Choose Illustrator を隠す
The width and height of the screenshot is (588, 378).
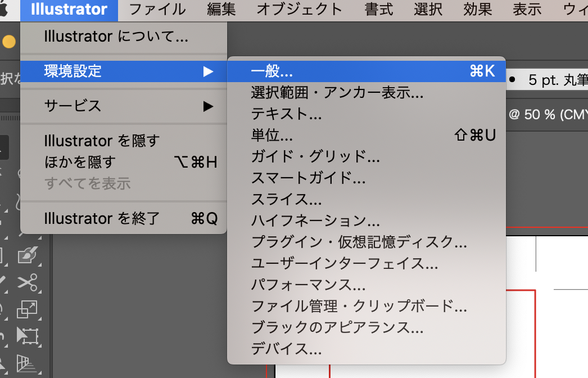pyautogui.click(x=123, y=141)
